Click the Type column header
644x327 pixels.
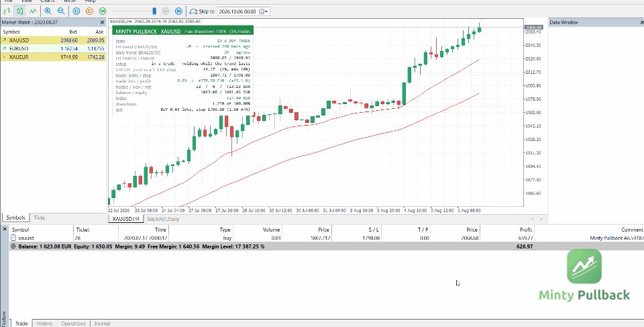(x=225, y=230)
